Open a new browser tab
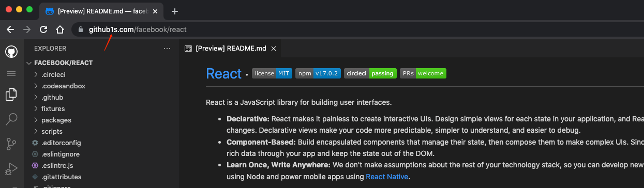This screenshot has width=644, height=188. click(x=175, y=11)
